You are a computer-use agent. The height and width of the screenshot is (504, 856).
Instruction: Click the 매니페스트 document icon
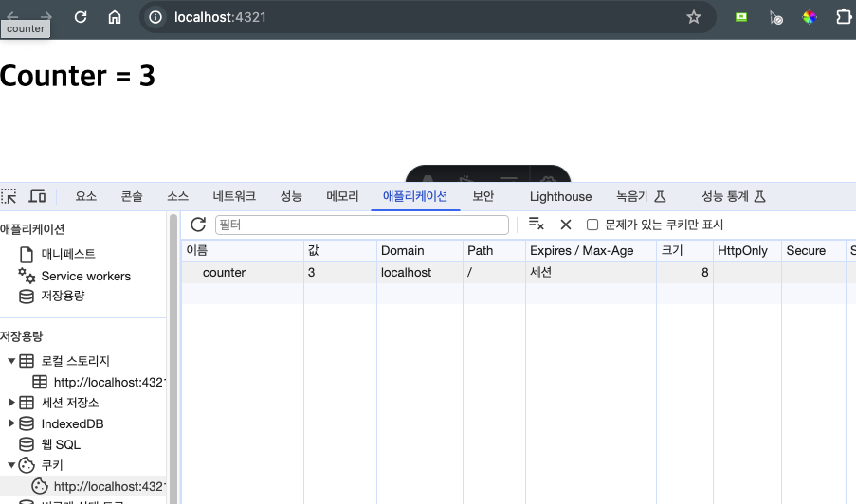tap(27, 254)
